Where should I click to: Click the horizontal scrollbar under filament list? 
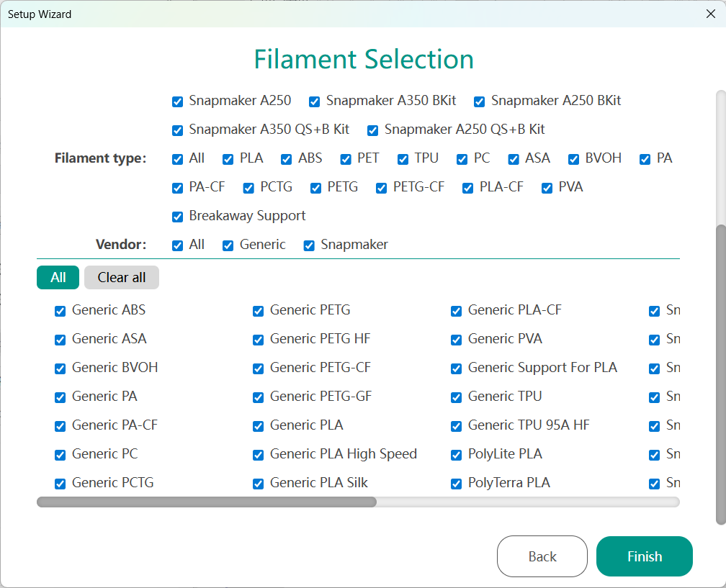(x=206, y=502)
